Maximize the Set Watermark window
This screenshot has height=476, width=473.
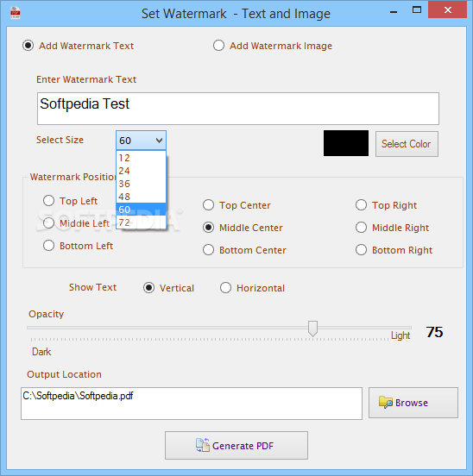click(x=417, y=10)
